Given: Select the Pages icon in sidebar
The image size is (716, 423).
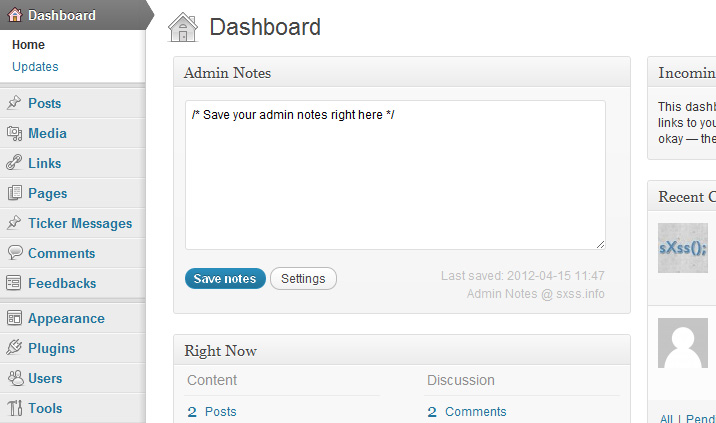Looking at the screenshot, I should (x=14, y=193).
